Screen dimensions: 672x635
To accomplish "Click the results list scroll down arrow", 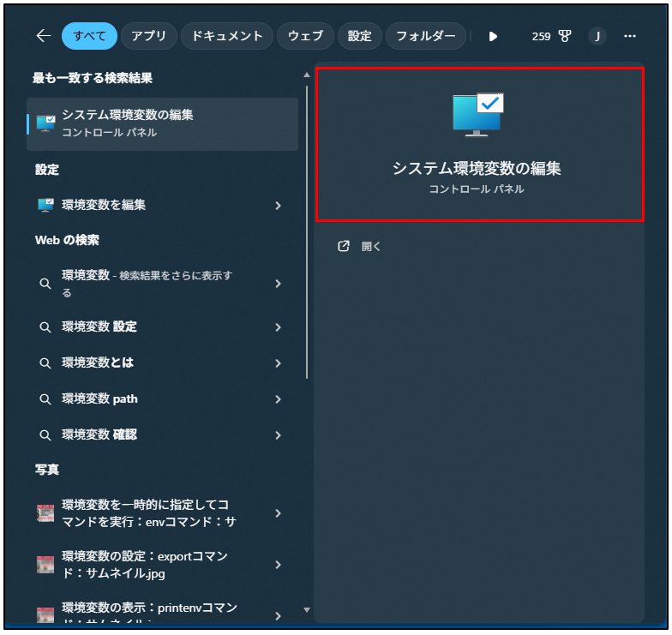I will [x=307, y=610].
